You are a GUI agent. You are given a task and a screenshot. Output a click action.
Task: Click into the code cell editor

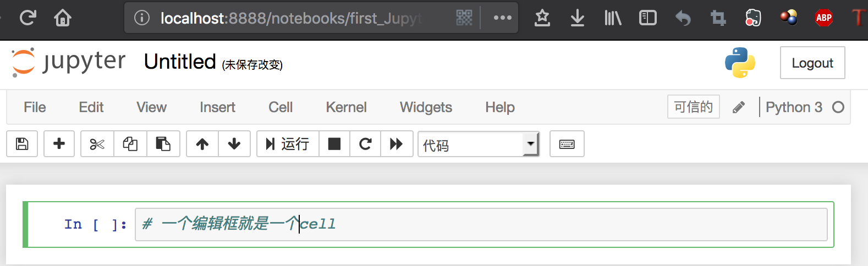point(481,224)
